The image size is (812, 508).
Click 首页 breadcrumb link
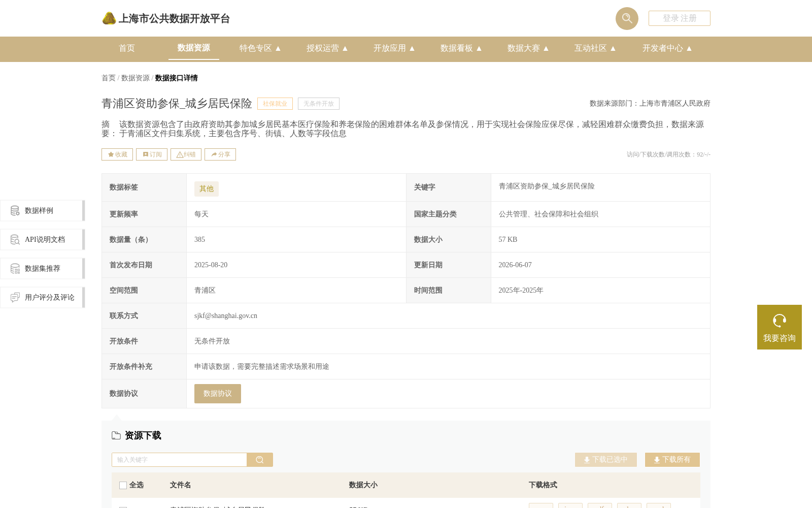pyautogui.click(x=109, y=78)
